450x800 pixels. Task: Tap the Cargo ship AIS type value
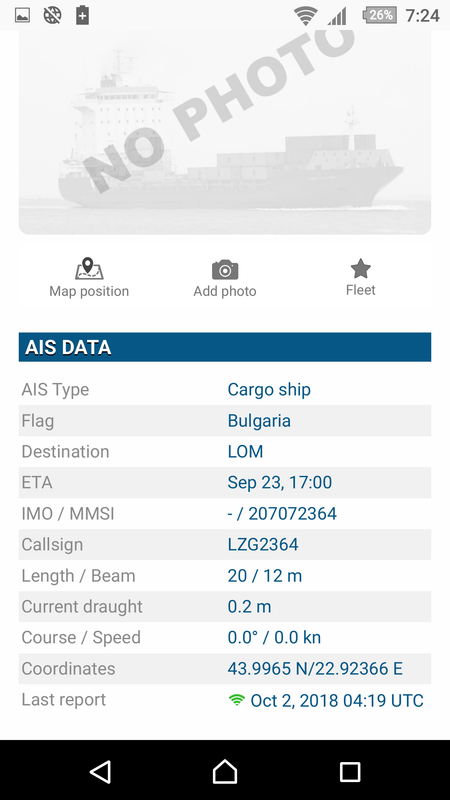(x=269, y=390)
